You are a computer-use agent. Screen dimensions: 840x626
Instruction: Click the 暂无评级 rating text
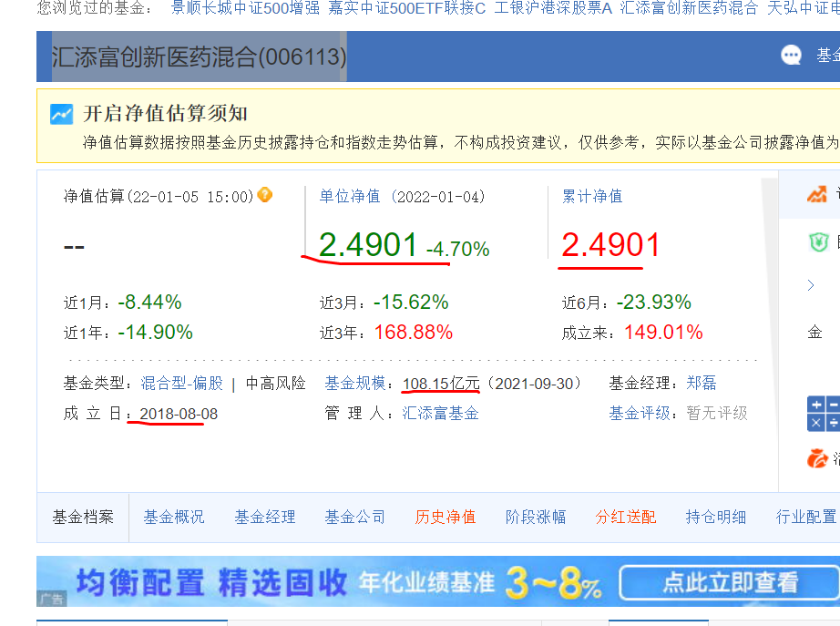tap(717, 413)
